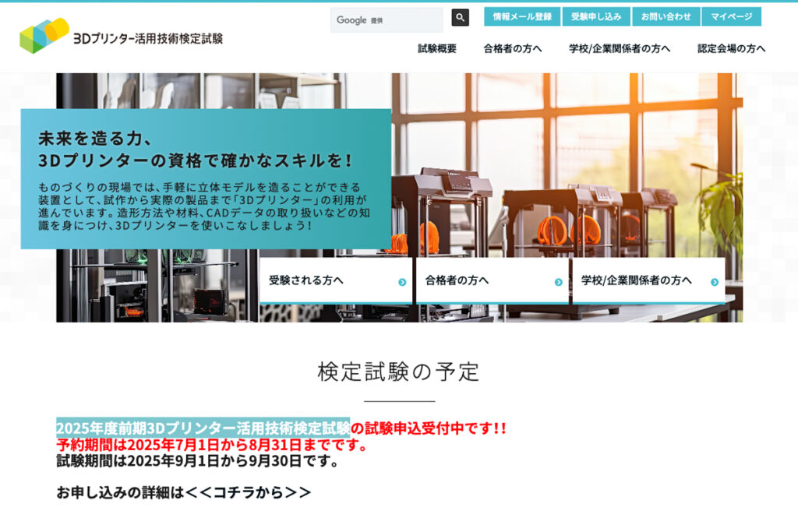Follow the <<コチラから>> application details link

coord(248,492)
